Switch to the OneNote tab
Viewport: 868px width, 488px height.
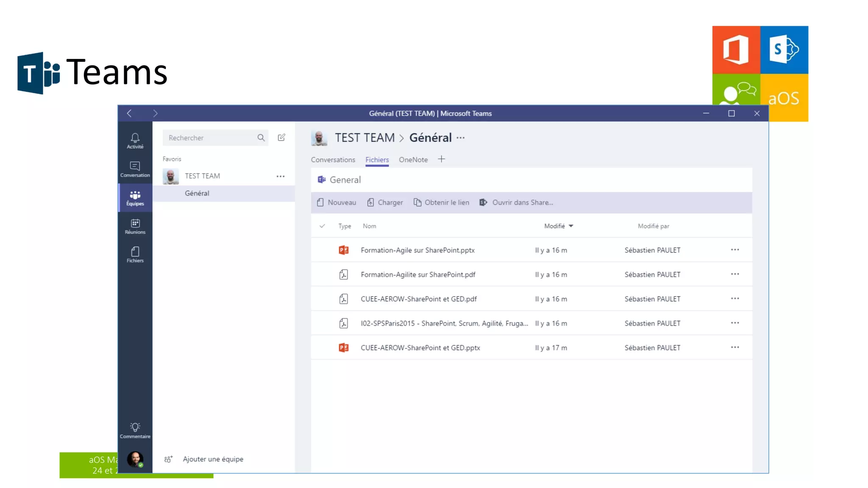point(413,160)
